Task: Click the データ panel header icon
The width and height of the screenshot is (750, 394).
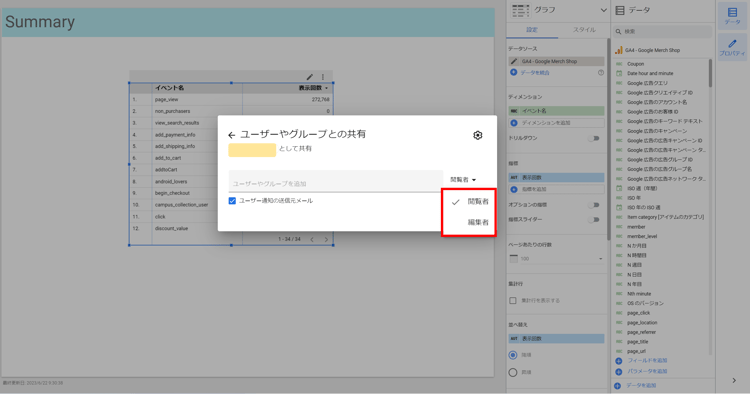Action: pos(620,10)
